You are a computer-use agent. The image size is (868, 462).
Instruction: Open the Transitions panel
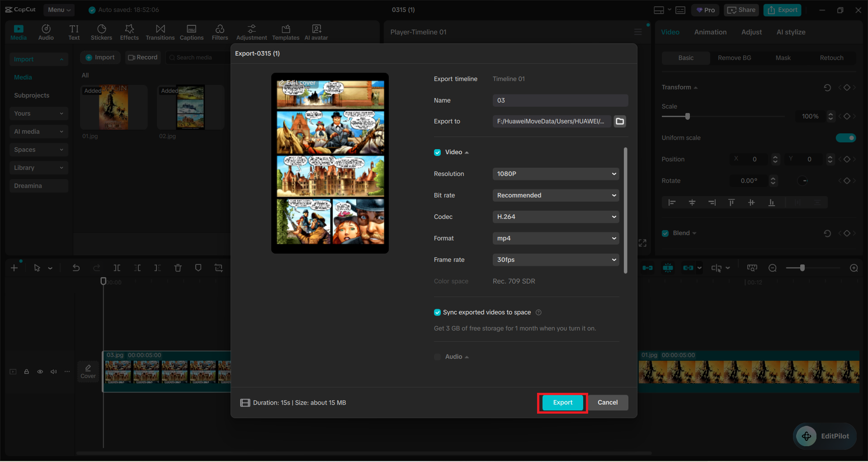click(160, 32)
